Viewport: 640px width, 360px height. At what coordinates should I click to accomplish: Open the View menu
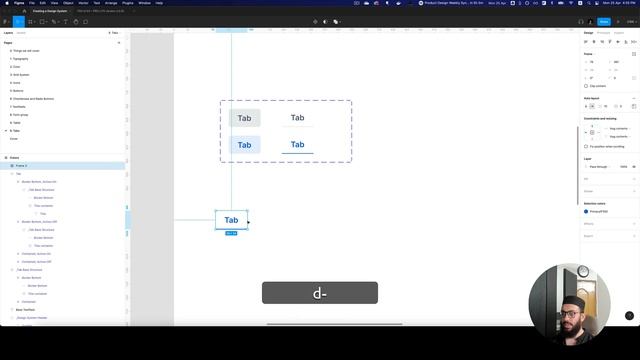[54, 3]
